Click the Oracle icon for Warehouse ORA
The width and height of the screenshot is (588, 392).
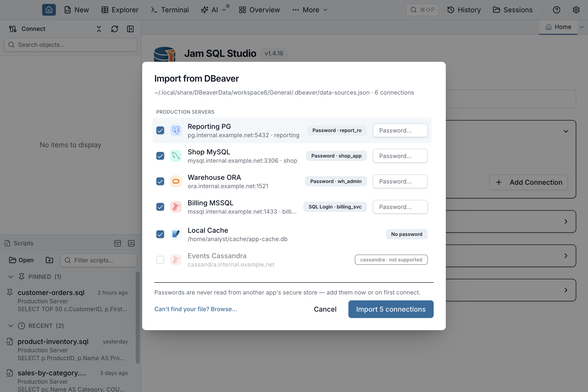point(176,181)
